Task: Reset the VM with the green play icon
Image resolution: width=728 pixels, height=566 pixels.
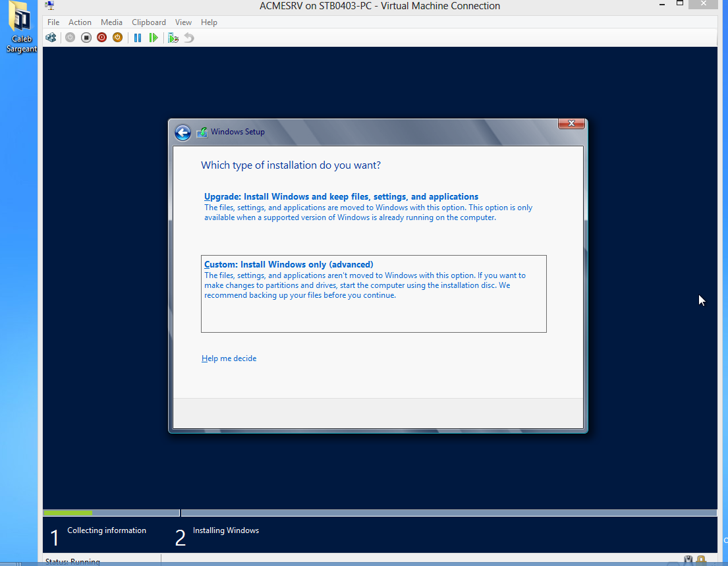Action: pyautogui.click(x=154, y=38)
